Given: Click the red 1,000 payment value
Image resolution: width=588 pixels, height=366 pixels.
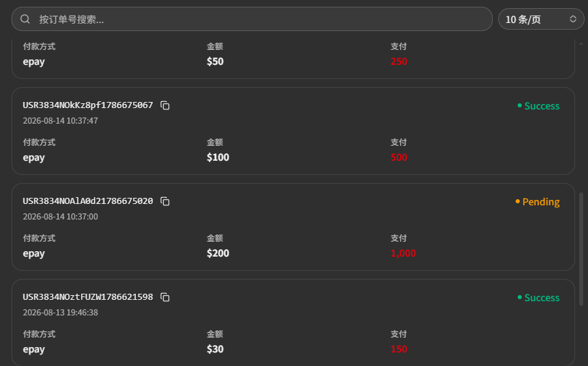Looking at the screenshot, I should [x=403, y=253].
